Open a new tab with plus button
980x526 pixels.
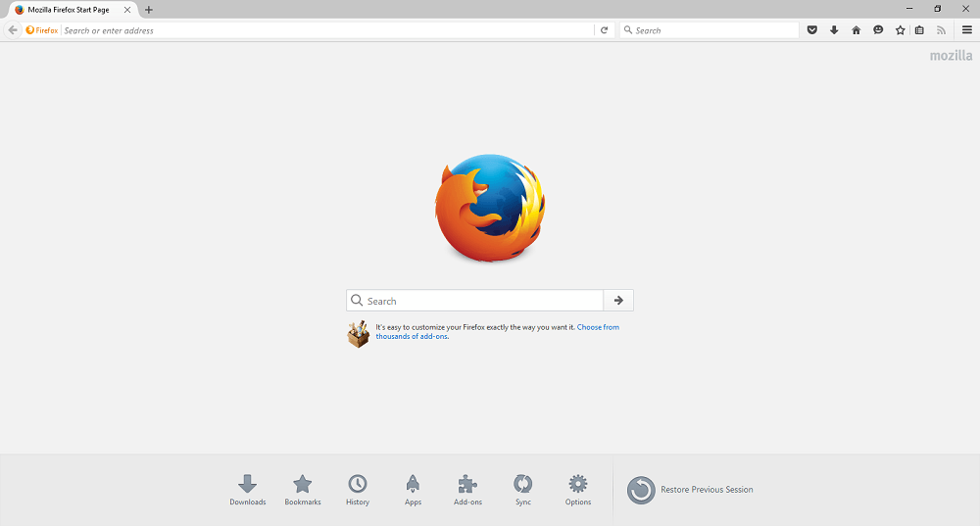[x=149, y=10]
